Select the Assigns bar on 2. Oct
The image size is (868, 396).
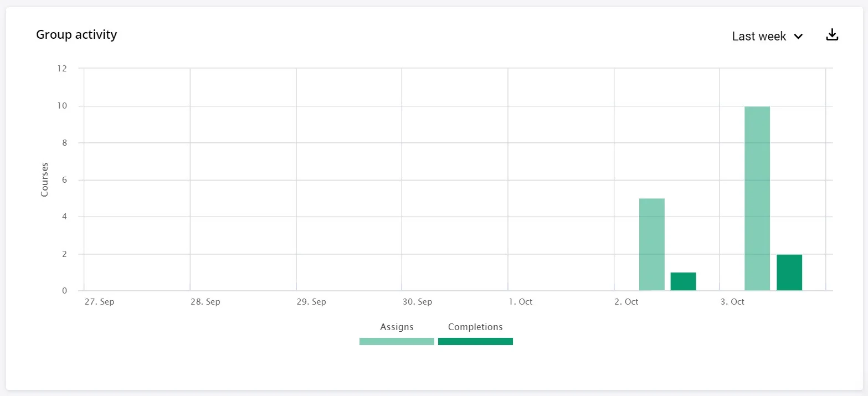click(651, 244)
